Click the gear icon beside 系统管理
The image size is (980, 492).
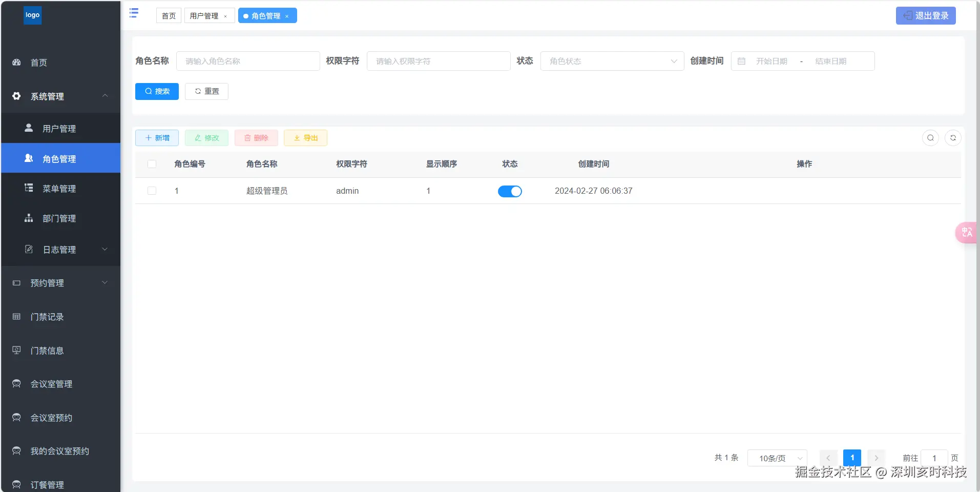pyautogui.click(x=16, y=96)
